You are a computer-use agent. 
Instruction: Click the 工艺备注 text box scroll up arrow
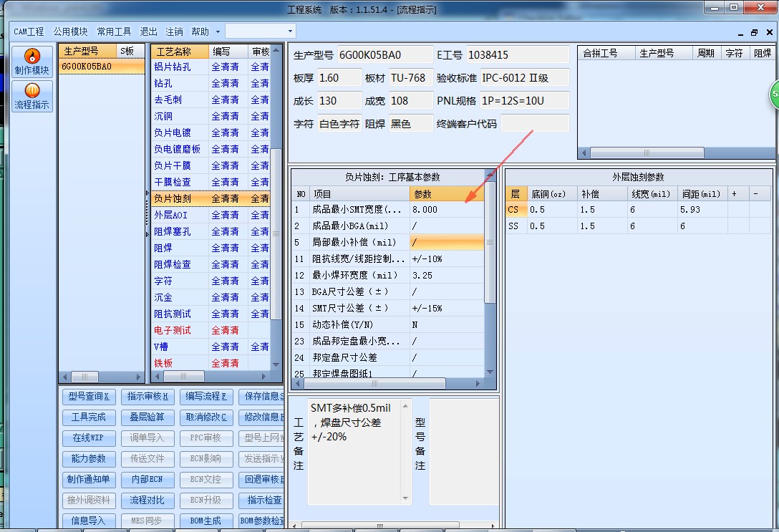pyautogui.click(x=405, y=406)
